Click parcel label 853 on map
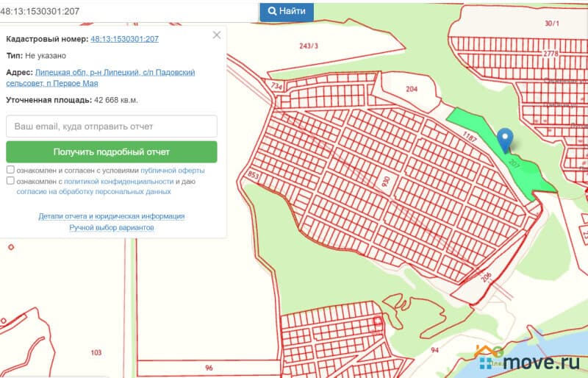The width and height of the screenshot is (588, 378). point(254,175)
